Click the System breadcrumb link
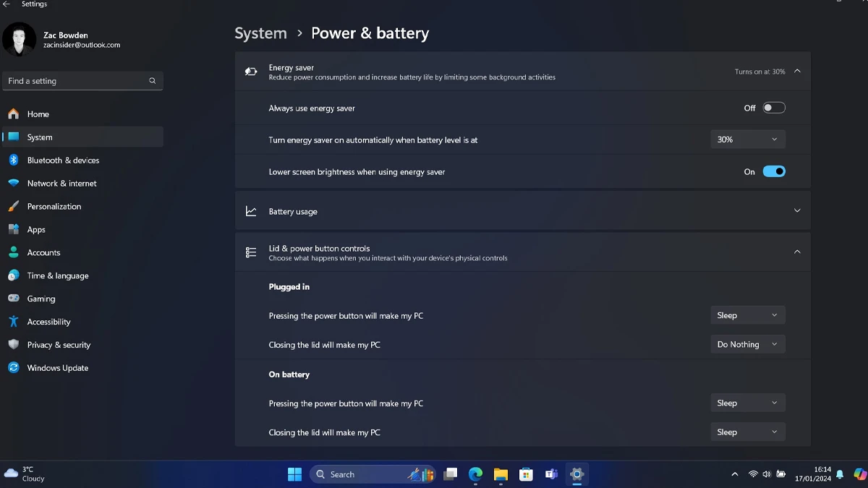Viewport: 868px width, 488px height. click(x=260, y=33)
